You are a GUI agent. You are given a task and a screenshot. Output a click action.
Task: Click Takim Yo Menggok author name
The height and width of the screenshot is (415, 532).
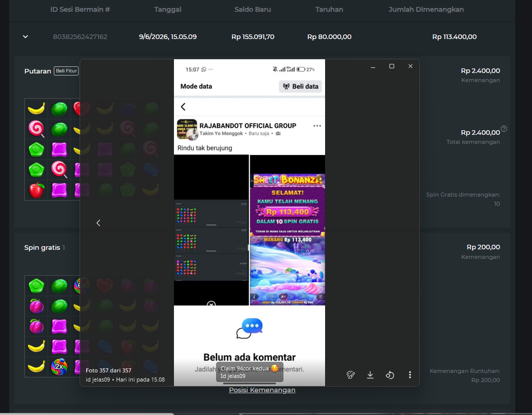point(221,134)
